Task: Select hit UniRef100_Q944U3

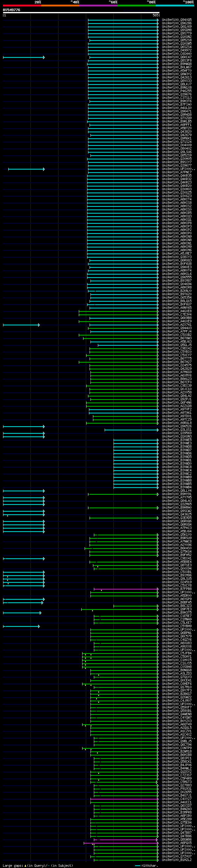Action: tap(177, 328)
